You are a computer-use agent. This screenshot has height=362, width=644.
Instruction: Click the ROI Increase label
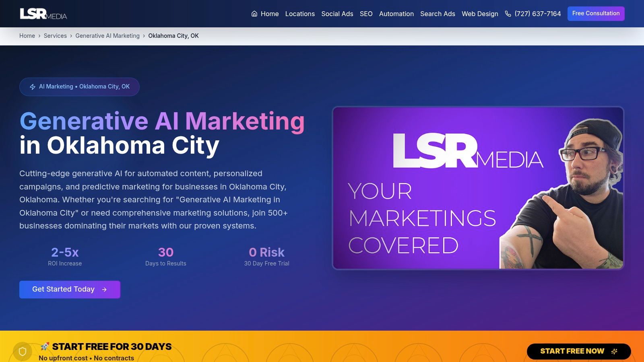(x=65, y=263)
